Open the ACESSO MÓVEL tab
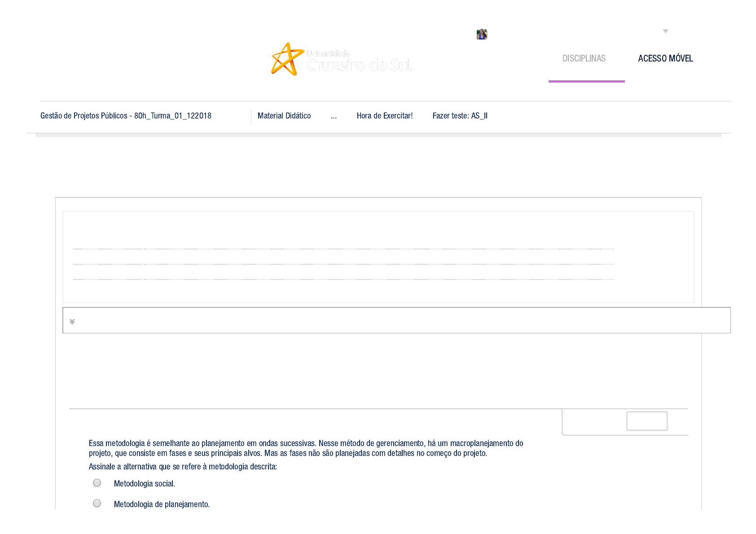This screenshot has height=534, width=756. click(665, 58)
